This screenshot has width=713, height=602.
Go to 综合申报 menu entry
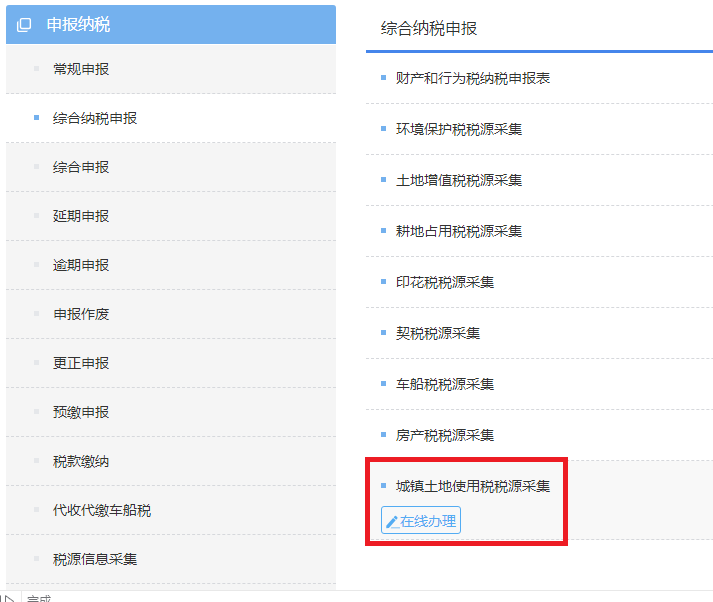pos(81,167)
